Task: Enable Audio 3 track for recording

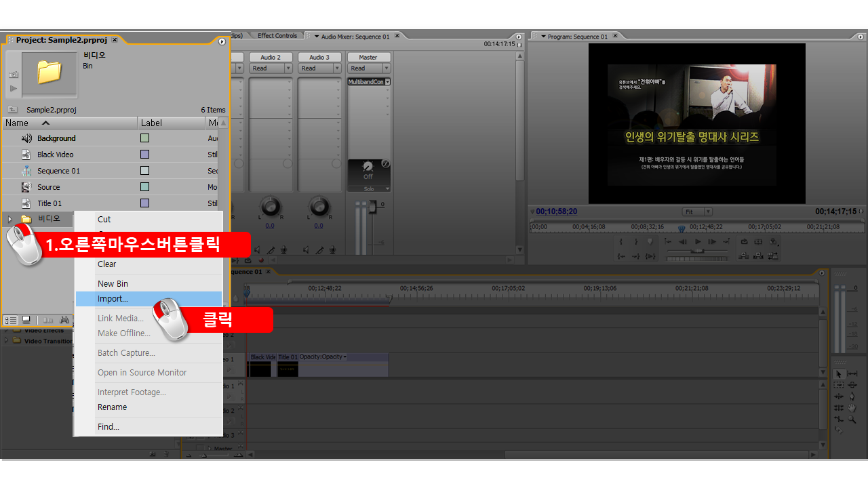Action: tap(332, 250)
